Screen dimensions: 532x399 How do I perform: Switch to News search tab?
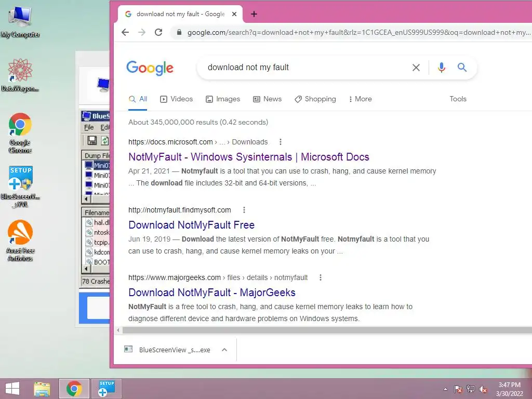click(x=268, y=99)
